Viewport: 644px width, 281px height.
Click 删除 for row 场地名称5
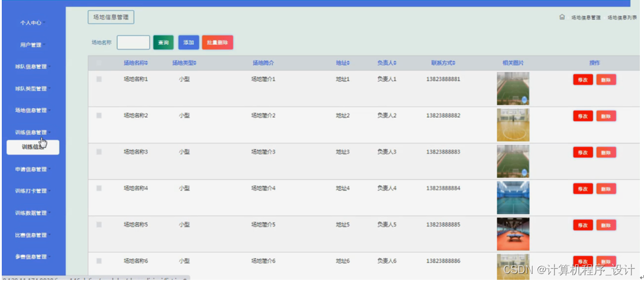click(x=606, y=225)
